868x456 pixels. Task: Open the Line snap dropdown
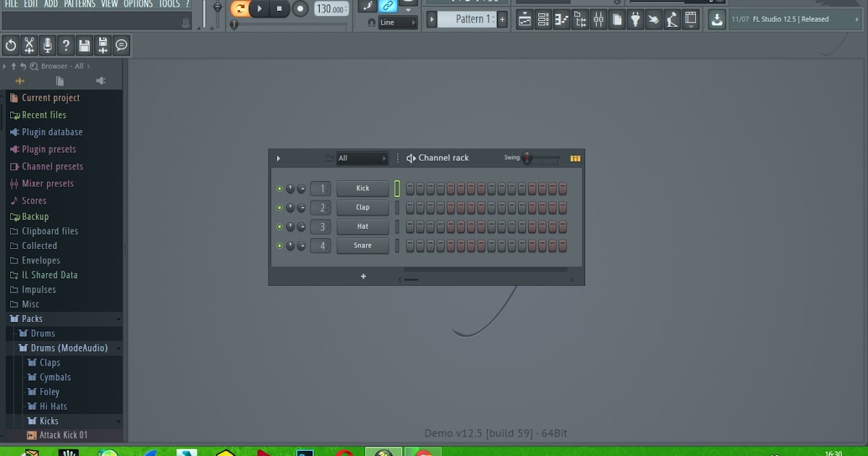(398, 22)
